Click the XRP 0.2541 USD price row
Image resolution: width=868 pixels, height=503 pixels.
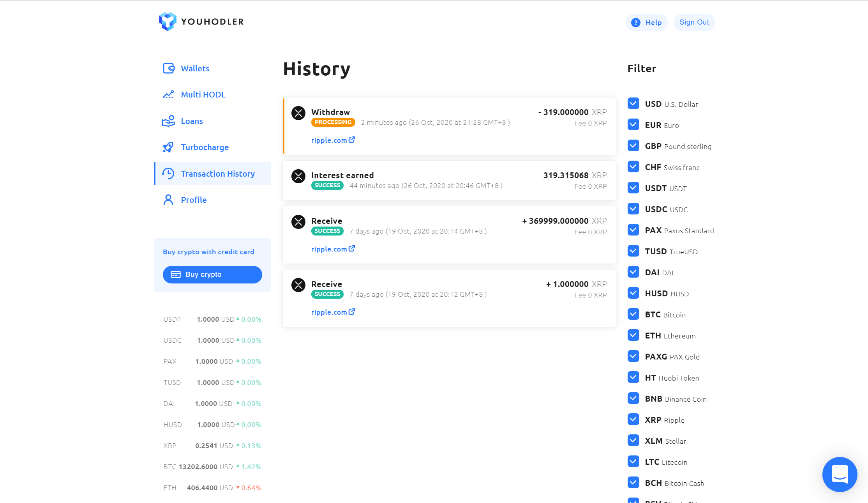pos(212,446)
